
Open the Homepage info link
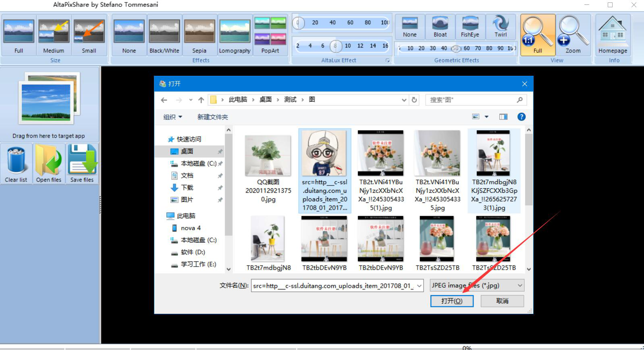click(613, 35)
